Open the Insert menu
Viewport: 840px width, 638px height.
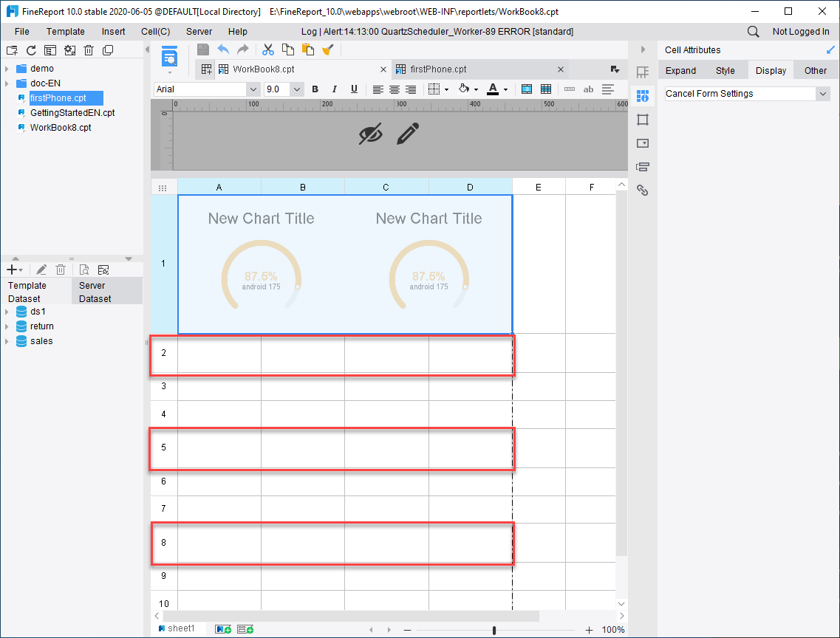(x=114, y=32)
